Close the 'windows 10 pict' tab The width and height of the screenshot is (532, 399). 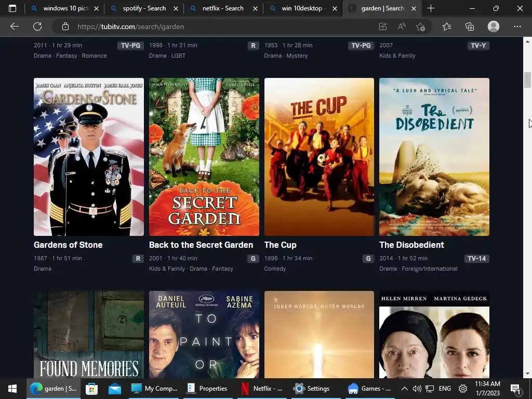(x=96, y=8)
